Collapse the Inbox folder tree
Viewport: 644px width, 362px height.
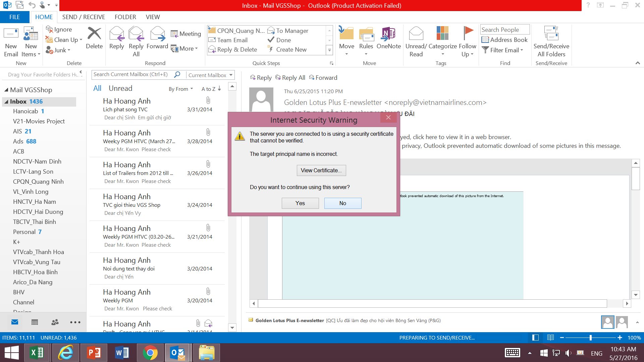tap(6, 102)
